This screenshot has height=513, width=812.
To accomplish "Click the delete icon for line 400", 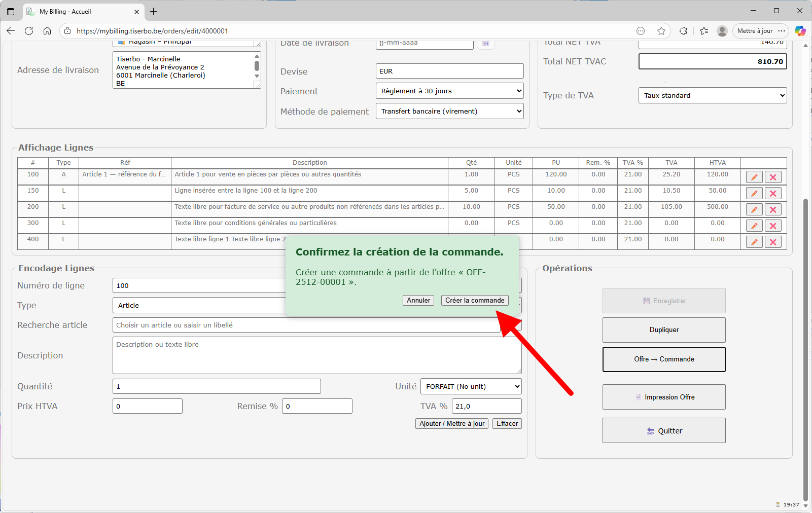I will tap(773, 242).
